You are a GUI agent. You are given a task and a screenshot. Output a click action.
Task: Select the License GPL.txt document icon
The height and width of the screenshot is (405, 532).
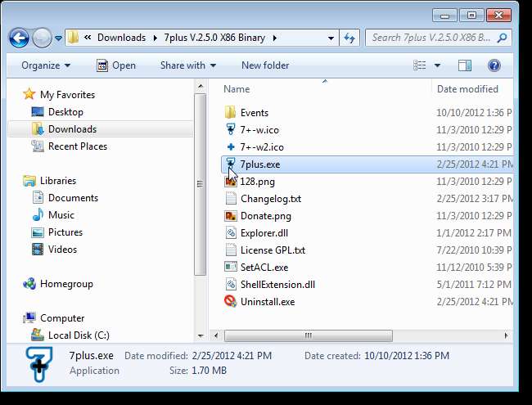231,250
